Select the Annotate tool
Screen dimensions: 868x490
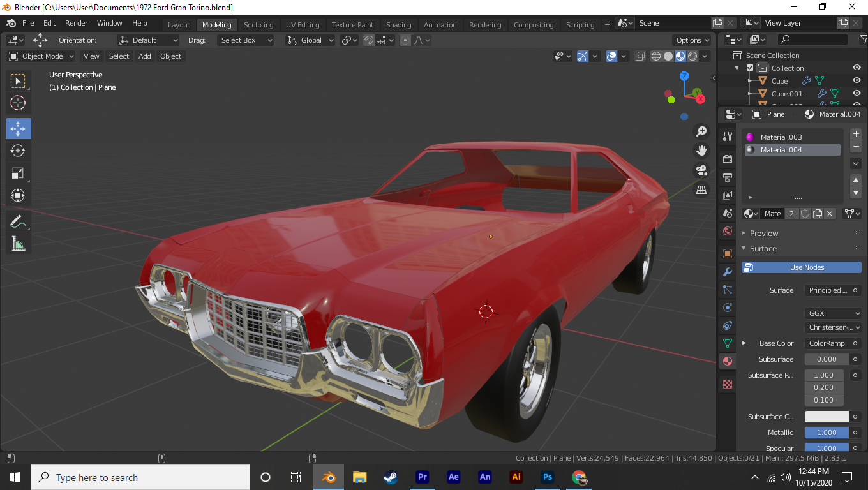[18, 221]
